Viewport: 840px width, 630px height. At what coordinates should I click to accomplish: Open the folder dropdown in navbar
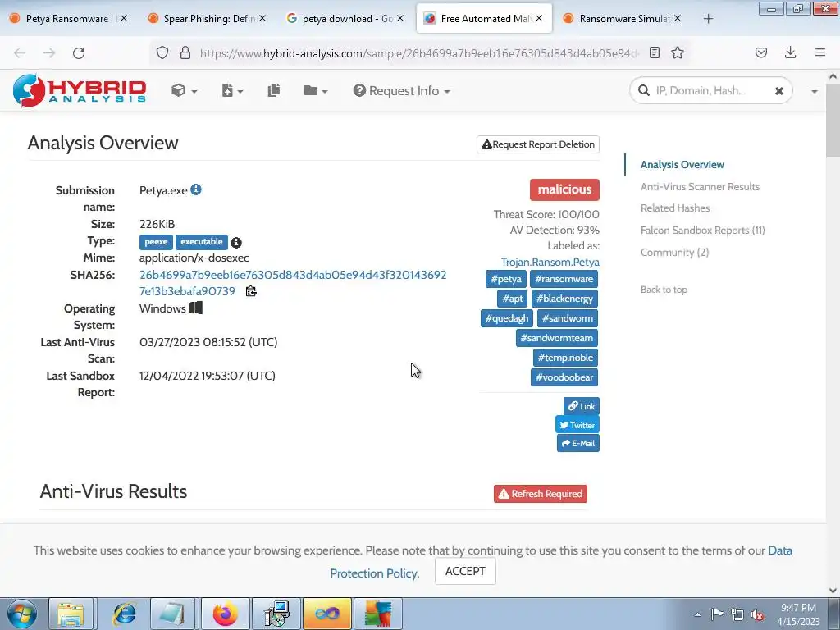(315, 90)
